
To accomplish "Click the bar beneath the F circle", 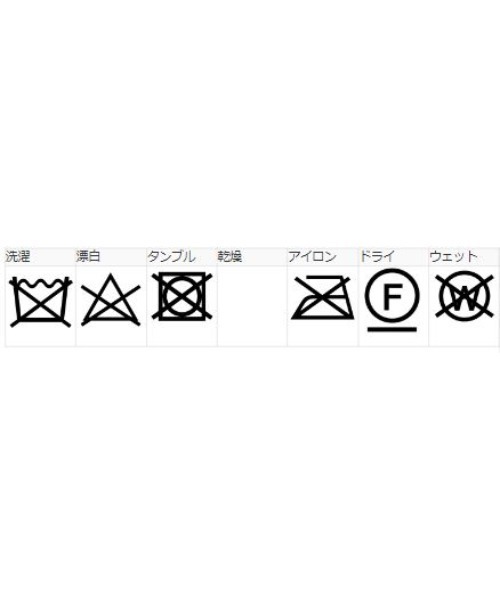I will [392, 329].
